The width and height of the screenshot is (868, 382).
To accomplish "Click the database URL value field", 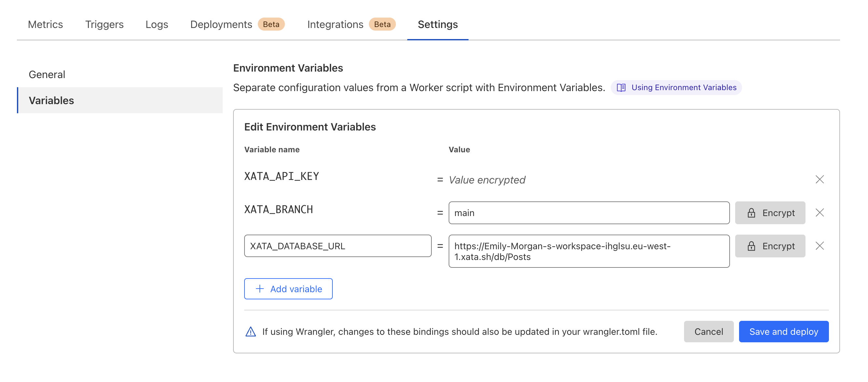I will [x=589, y=251].
